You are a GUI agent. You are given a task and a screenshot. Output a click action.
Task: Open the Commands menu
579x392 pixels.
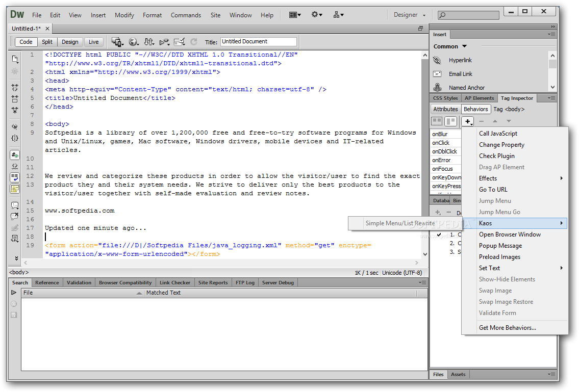tap(186, 15)
